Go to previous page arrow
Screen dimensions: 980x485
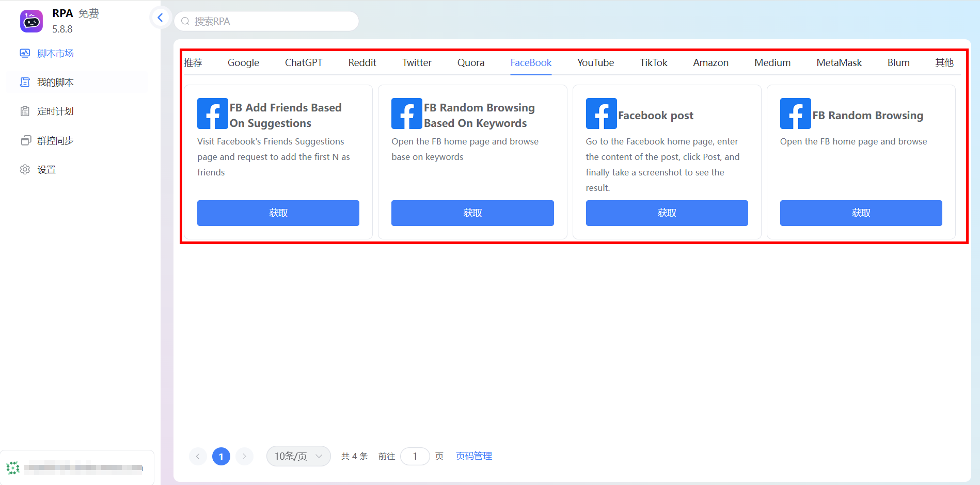(198, 456)
